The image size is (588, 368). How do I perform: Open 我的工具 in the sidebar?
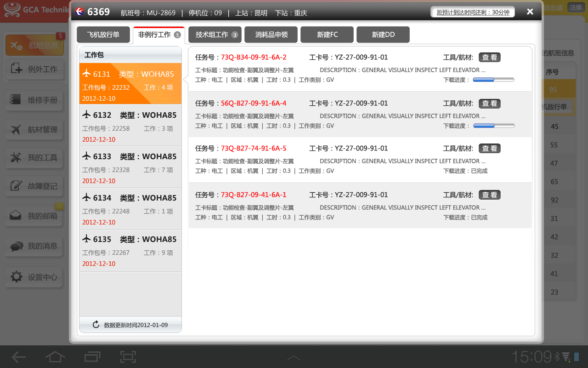click(34, 158)
